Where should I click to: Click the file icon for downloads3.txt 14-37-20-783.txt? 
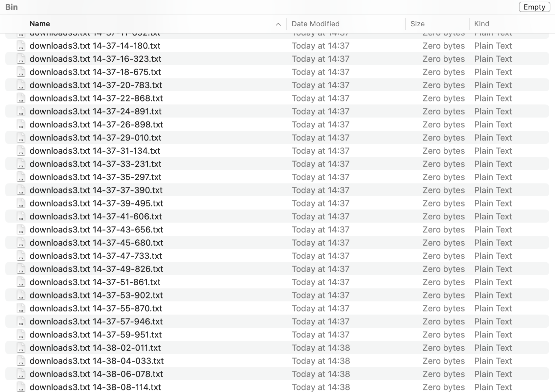(x=21, y=85)
